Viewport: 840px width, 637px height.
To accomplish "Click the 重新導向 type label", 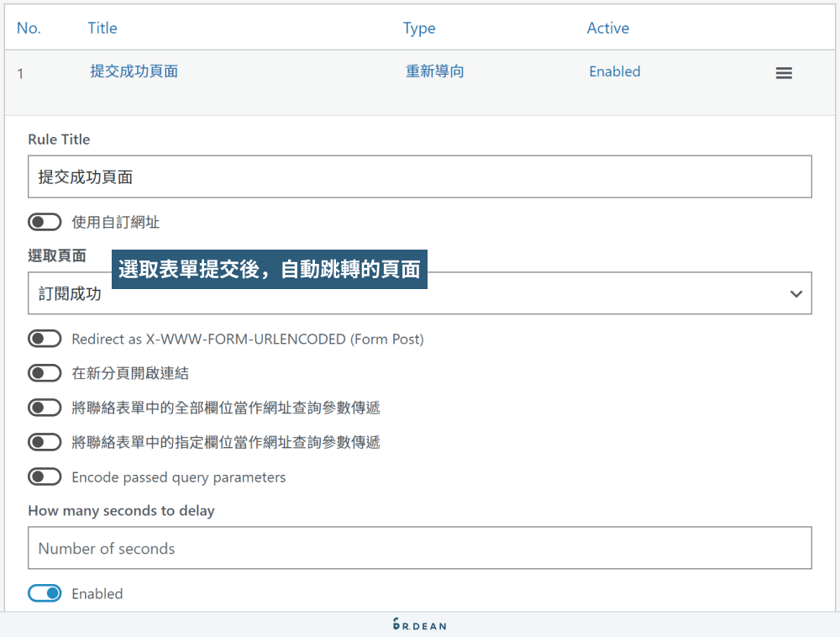I will 434,71.
